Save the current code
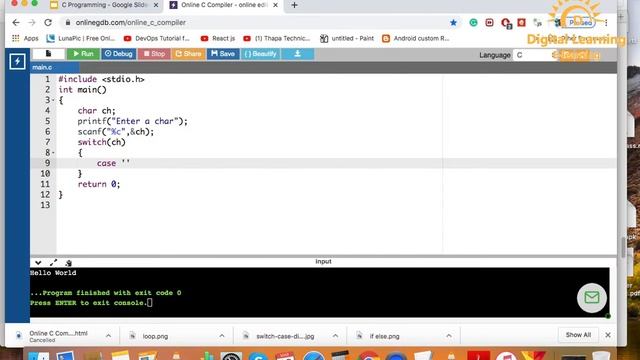Viewport: 640px width, 360px height. [x=223, y=54]
